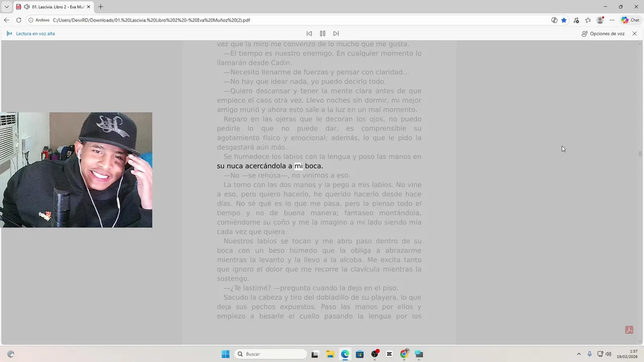Click the highlighted word 'mi' in the text

298,166
